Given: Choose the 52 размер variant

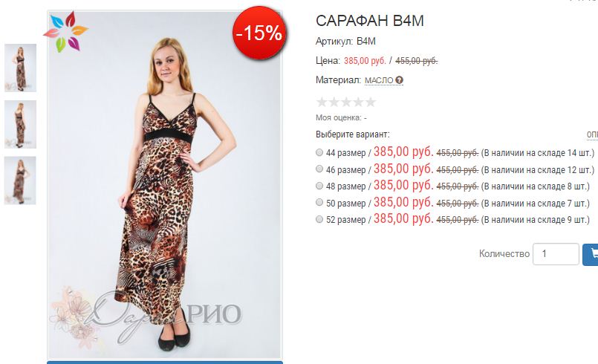Looking at the screenshot, I should click(x=319, y=219).
